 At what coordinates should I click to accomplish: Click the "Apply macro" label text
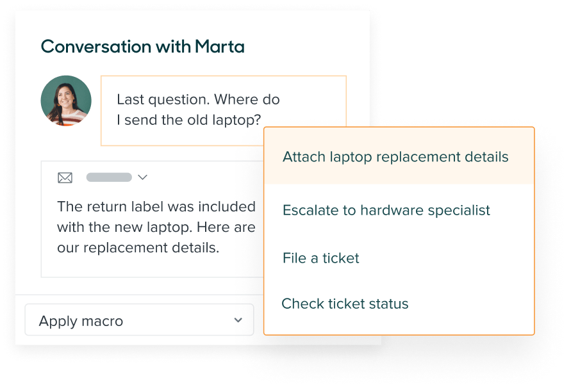tap(81, 321)
